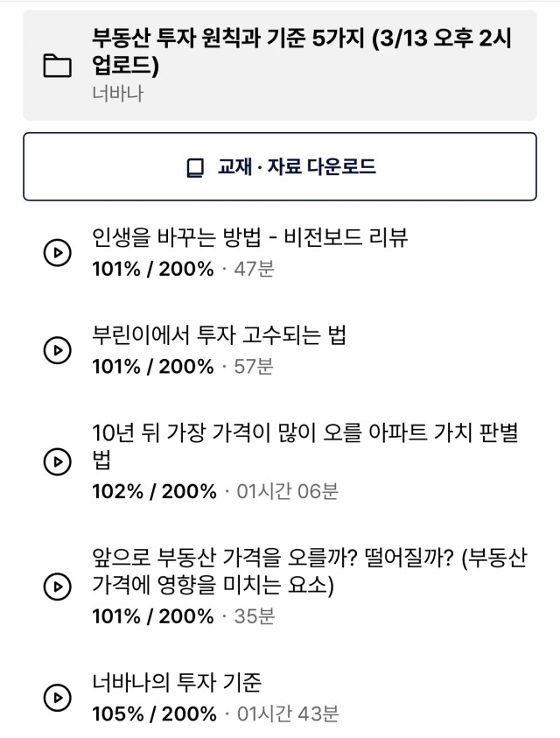This screenshot has width=560, height=738.
Task: Select the instructor name 너바나
Action: (117, 93)
